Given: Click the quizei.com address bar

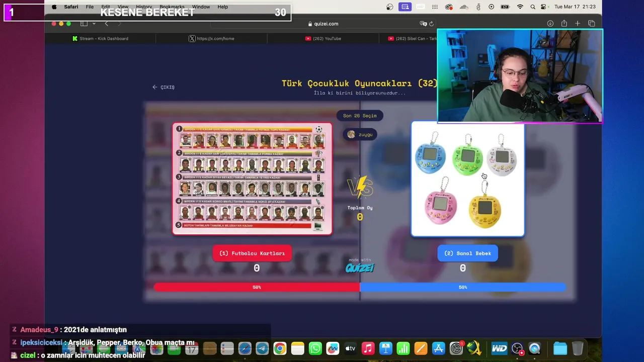Looking at the screenshot, I should click(323, 24).
